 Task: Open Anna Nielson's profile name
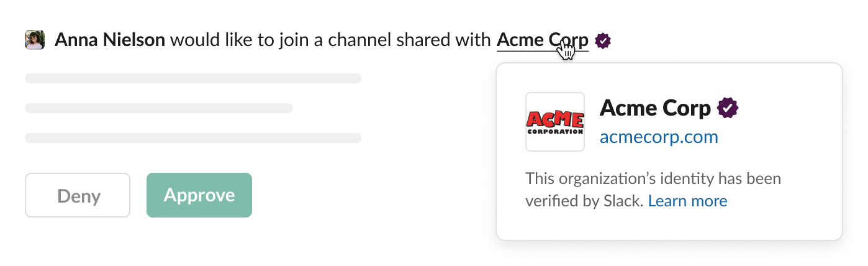[110, 40]
